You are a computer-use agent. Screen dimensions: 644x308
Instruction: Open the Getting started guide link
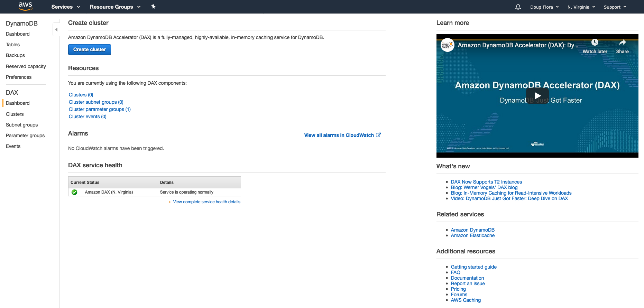tap(473, 267)
